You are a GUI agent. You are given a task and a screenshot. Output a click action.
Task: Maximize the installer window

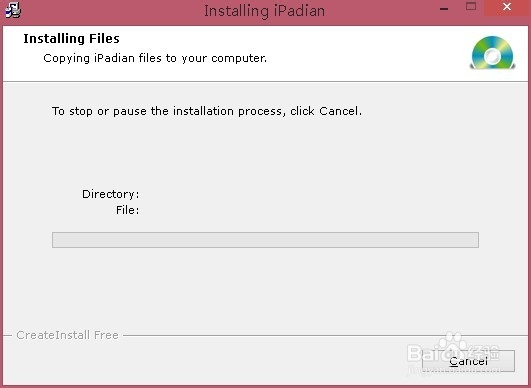coord(471,6)
